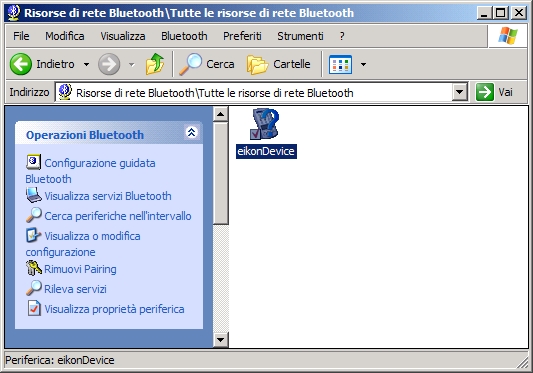Click the task pane scroll down arrow
The image size is (533, 373).
[x=221, y=340]
